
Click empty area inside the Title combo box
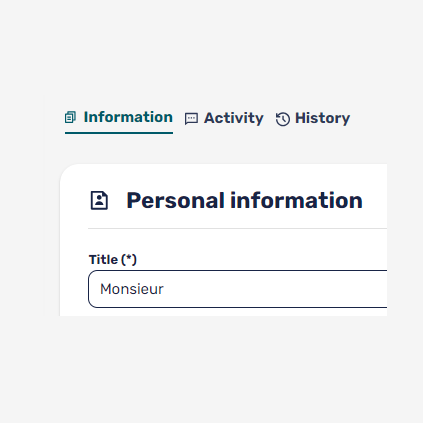273,289
